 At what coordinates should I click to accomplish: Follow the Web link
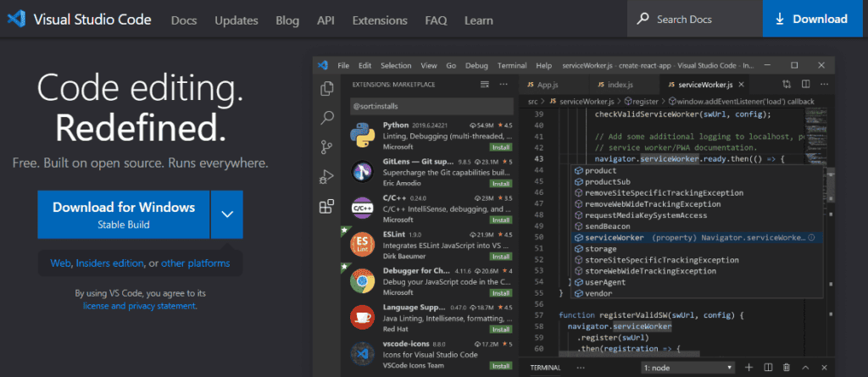(x=61, y=263)
